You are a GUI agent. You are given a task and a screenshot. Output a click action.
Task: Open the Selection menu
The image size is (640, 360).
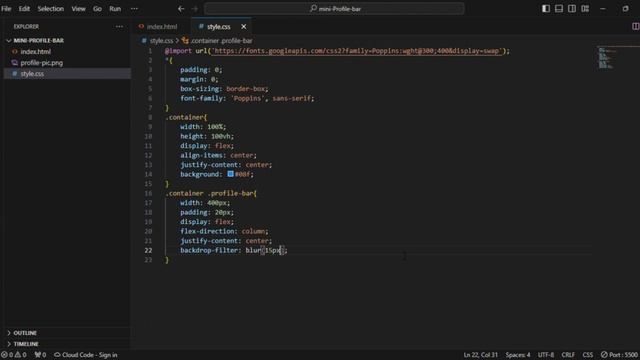coord(51,9)
